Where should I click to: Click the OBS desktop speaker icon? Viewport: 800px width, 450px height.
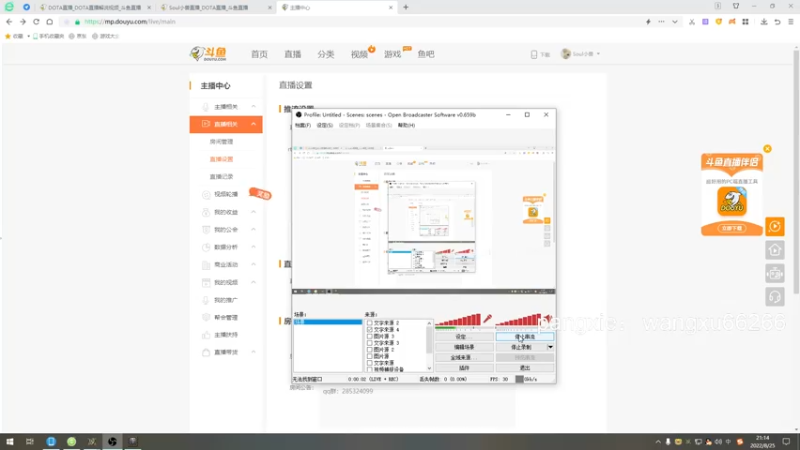(547, 319)
